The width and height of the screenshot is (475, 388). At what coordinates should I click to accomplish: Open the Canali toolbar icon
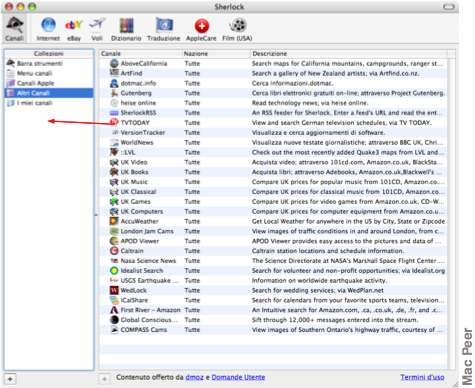tap(14, 28)
